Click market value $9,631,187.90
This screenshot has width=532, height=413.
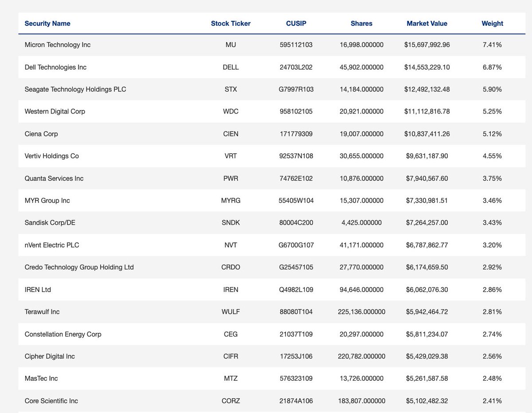tap(427, 156)
